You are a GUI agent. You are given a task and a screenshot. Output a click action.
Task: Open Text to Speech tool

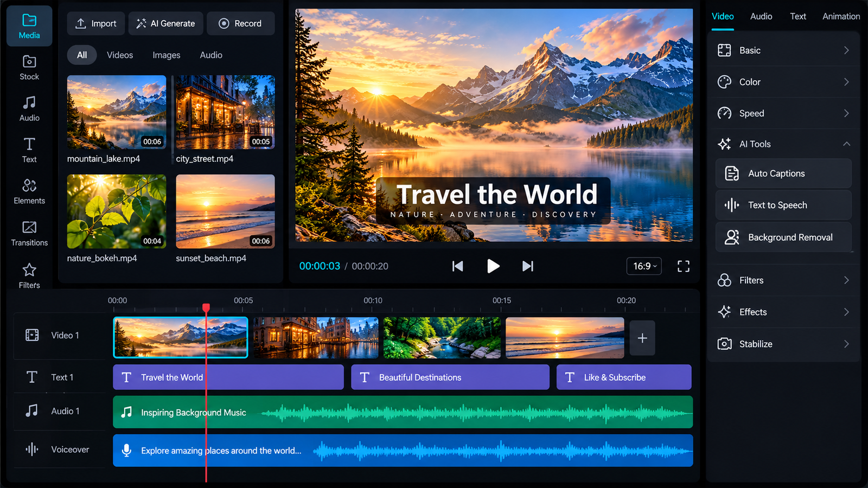[x=783, y=205]
